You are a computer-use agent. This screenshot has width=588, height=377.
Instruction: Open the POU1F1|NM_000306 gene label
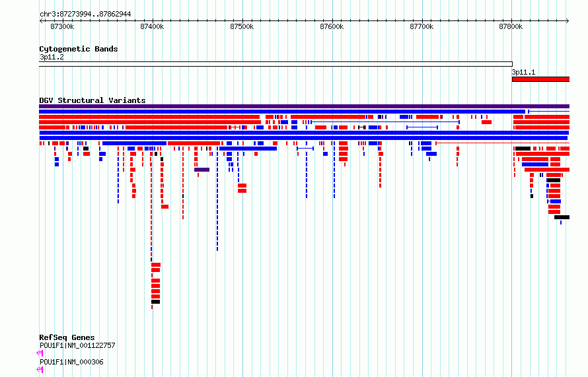click(71, 362)
